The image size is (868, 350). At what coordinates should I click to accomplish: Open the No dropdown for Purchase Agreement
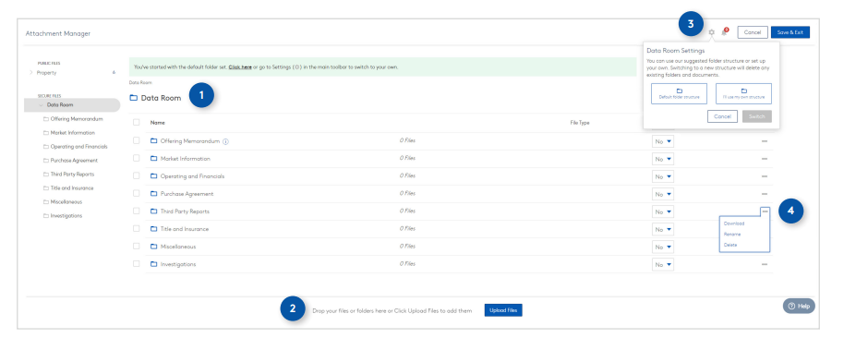[663, 194]
